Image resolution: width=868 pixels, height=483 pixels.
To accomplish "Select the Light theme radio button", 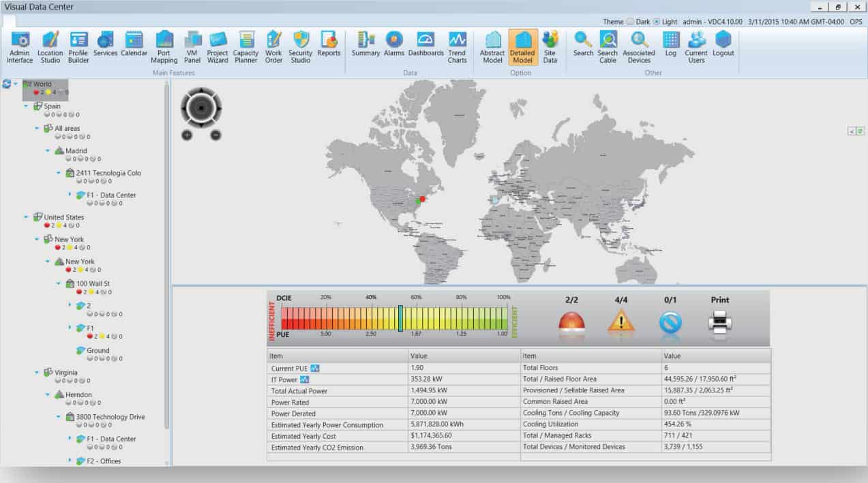I will [657, 22].
